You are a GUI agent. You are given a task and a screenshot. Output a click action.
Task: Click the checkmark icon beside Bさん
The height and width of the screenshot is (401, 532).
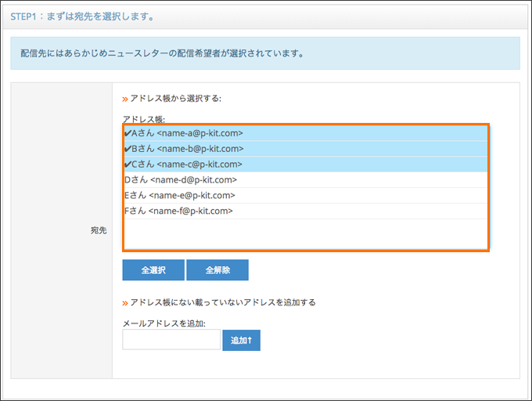click(128, 149)
